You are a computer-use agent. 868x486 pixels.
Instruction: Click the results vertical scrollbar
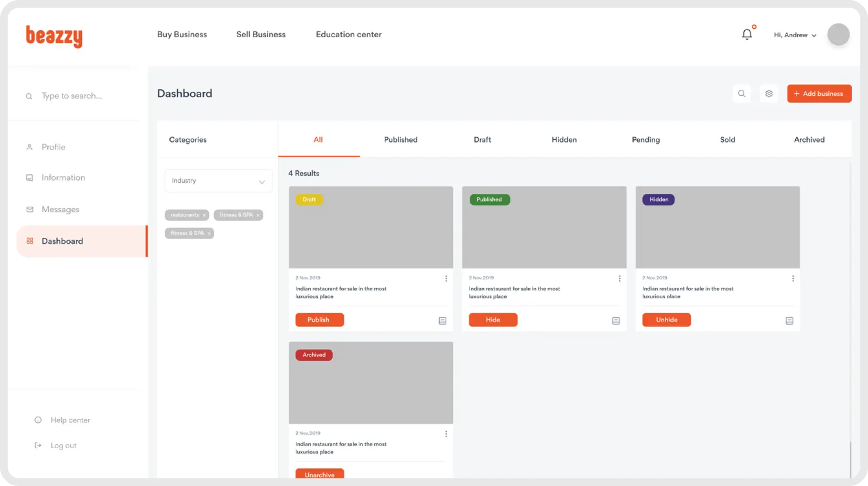click(x=850, y=458)
